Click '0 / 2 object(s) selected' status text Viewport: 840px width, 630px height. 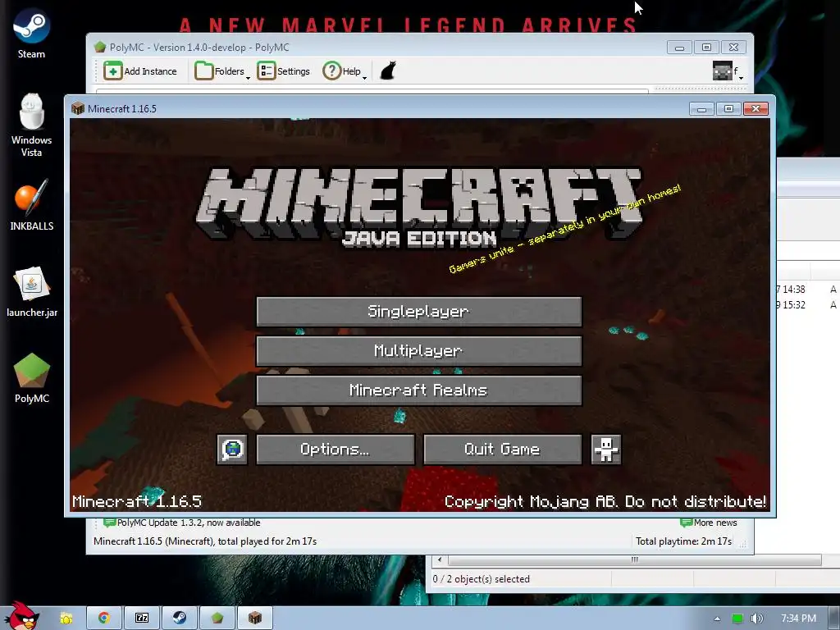[481, 579]
